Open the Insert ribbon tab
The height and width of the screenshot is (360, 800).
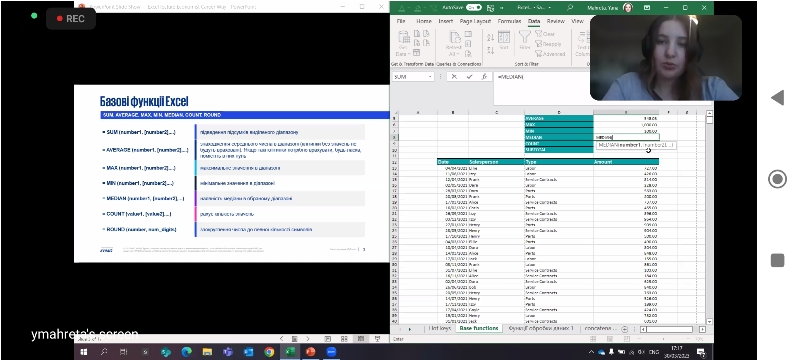445,21
